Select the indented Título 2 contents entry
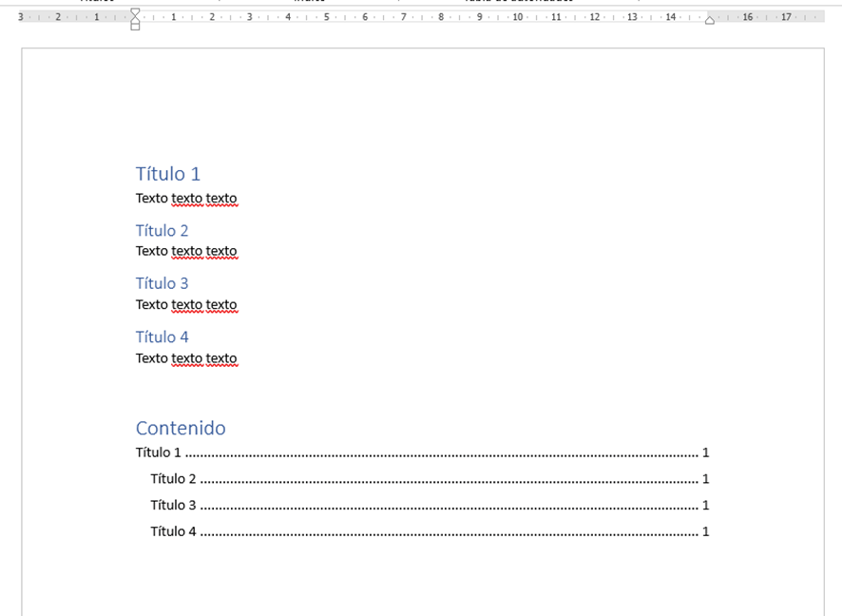842x616 pixels. pos(173,479)
